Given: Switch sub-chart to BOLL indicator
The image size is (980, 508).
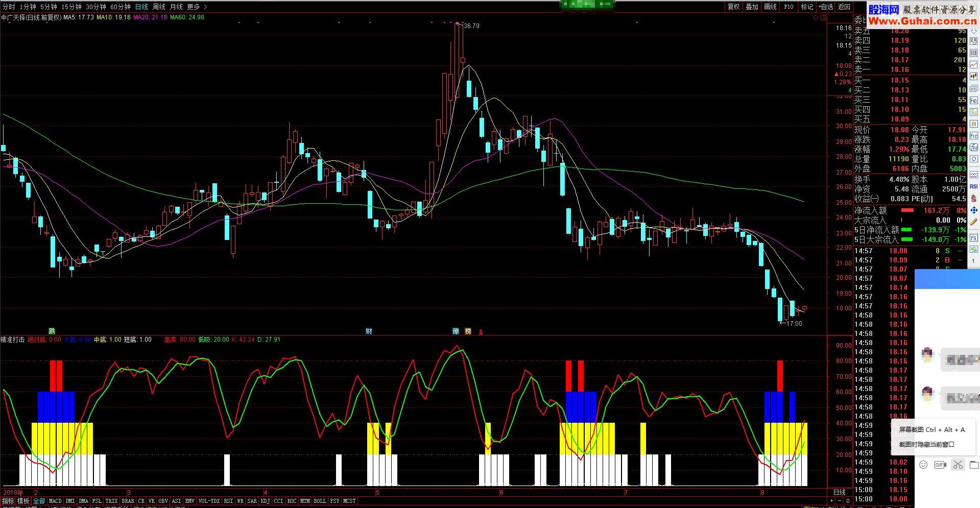Looking at the screenshot, I should pyautogui.click(x=320, y=501).
